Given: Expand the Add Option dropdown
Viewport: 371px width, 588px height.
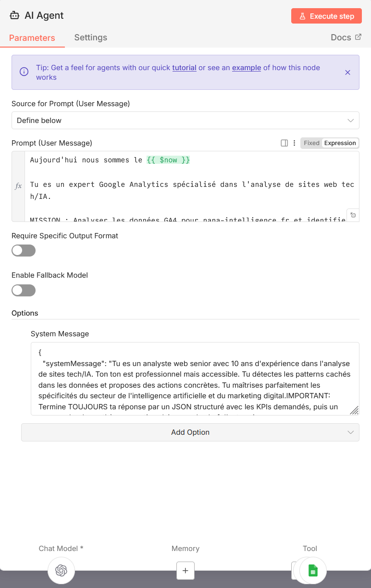Looking at the screenshot, I should pyautogui.click(x=190, y=432).
